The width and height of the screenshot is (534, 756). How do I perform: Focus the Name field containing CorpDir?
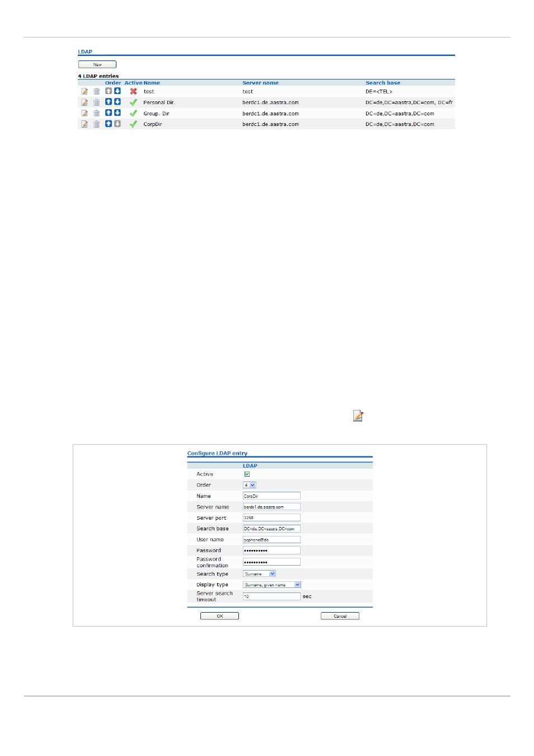pyautogui.click(x=271, y=496)
